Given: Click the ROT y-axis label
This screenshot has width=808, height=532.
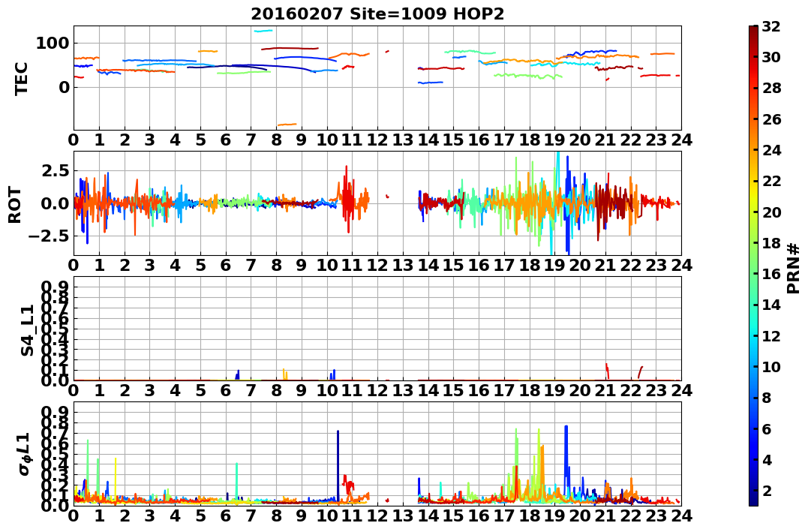Looking at the screenshot, I should coord(15,205).
